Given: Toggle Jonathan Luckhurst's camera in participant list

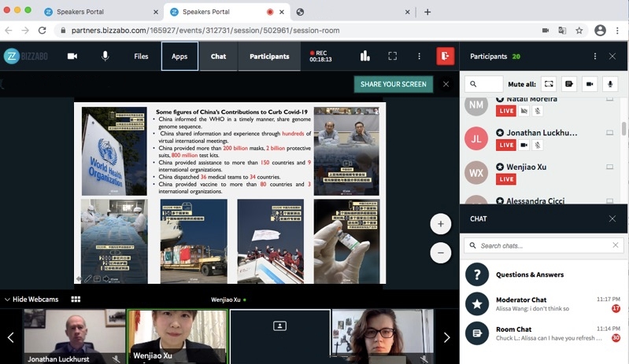Looking at the screenshot, I should (523, 145).
